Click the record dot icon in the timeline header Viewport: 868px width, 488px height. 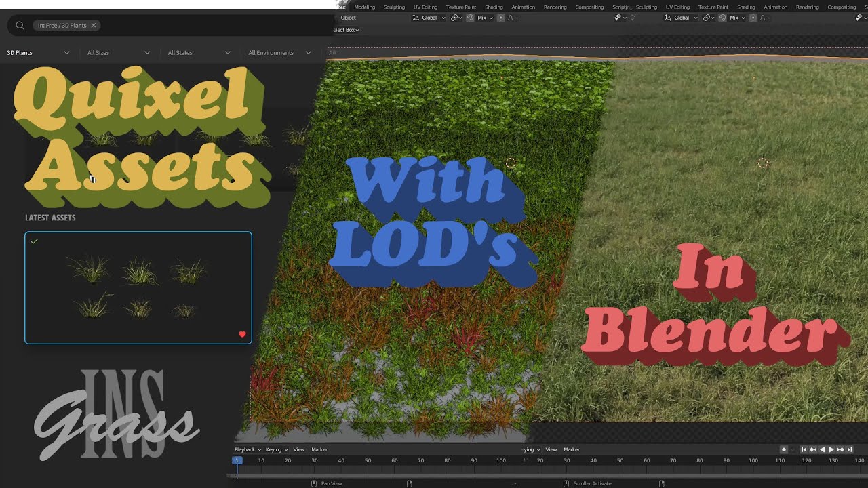click(784, 449)
